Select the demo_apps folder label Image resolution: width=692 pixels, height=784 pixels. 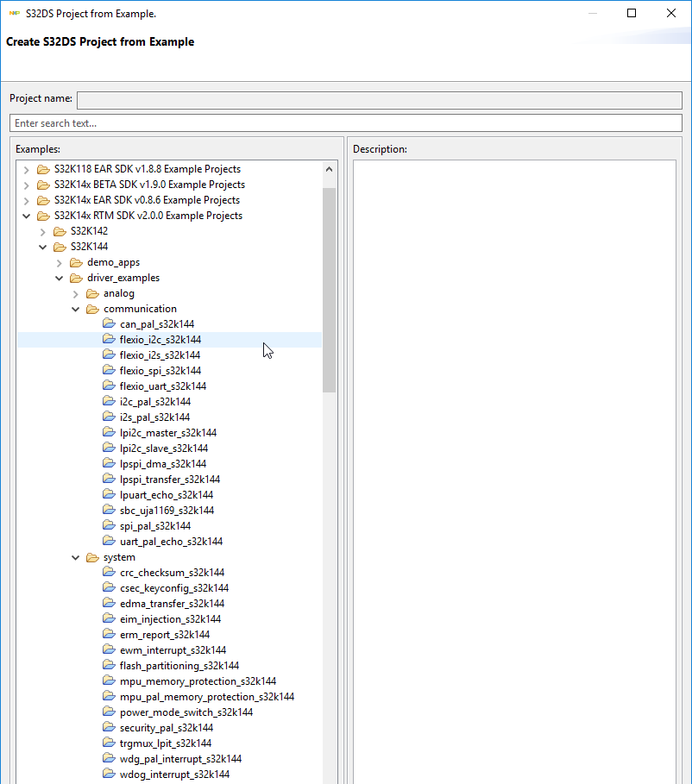[114, 262]
